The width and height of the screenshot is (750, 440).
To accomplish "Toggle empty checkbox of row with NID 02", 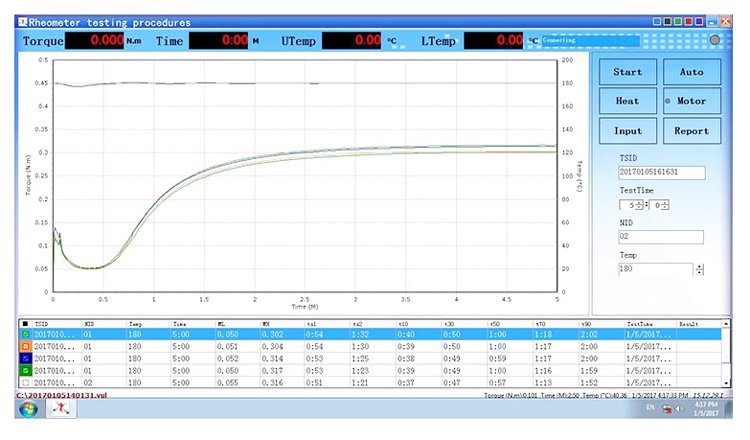I will (26, 383).
